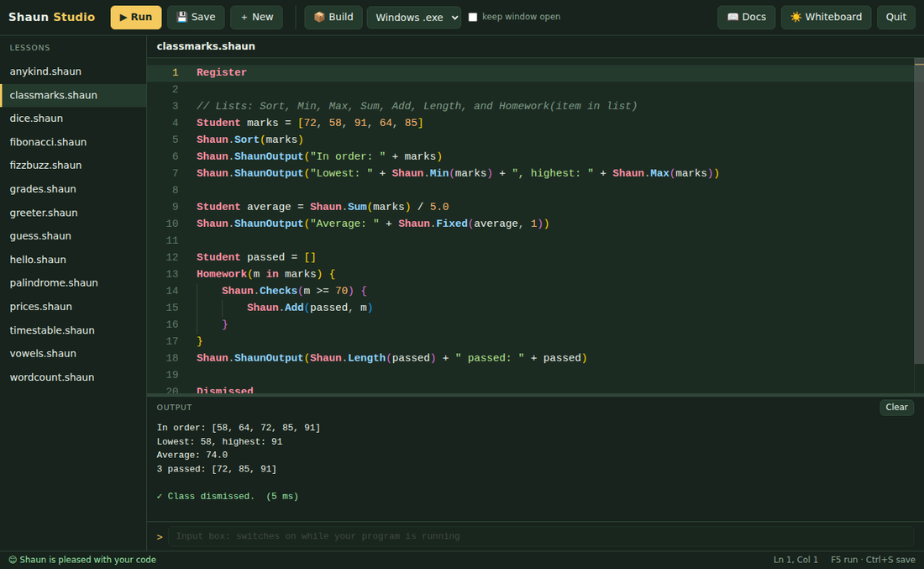The image size is (924, 569).
Task: Quit Shaun Studio
Action: [x=895, y=17]
